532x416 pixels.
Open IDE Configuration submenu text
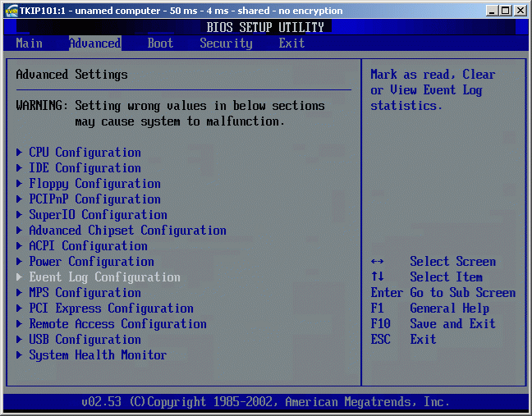click(85, 168)
